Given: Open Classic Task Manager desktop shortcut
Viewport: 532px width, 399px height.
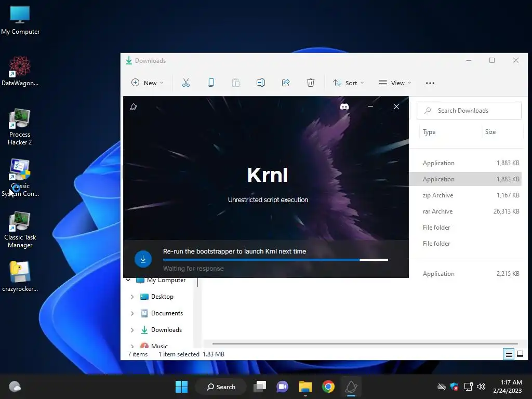Looking at the screenshot, I should click(20, 230).
